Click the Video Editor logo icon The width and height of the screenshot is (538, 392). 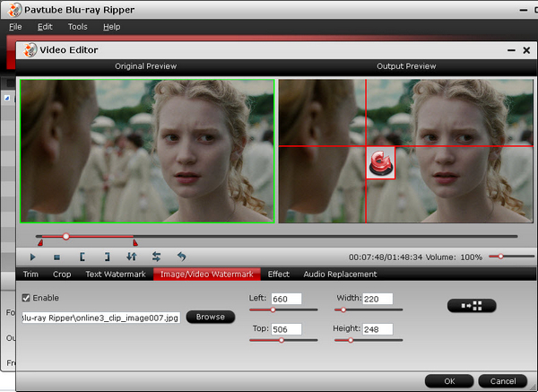30,50
